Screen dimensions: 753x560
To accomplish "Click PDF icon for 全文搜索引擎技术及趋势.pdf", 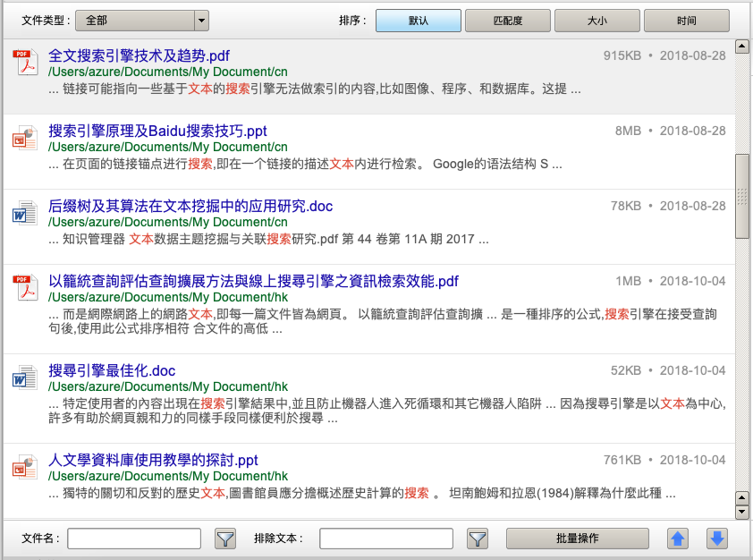I will (x=23, y=64).
